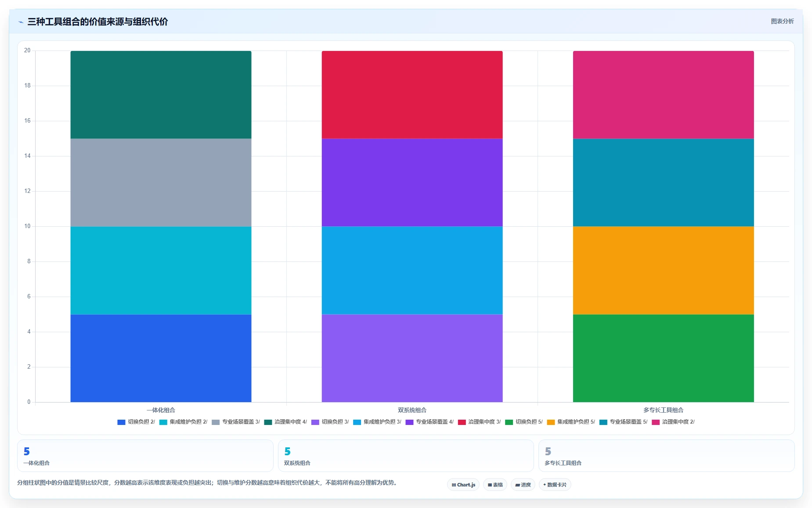Click the footnote text beginning 分组柱状图中的分值

pos(208,483)
